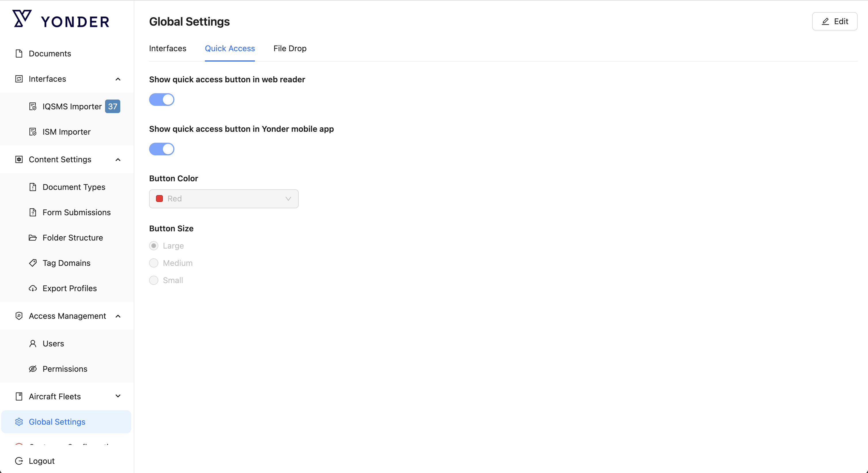868x473 pixels.
Task: Click the Tag Domains tag icon
Action: [33, 263]
